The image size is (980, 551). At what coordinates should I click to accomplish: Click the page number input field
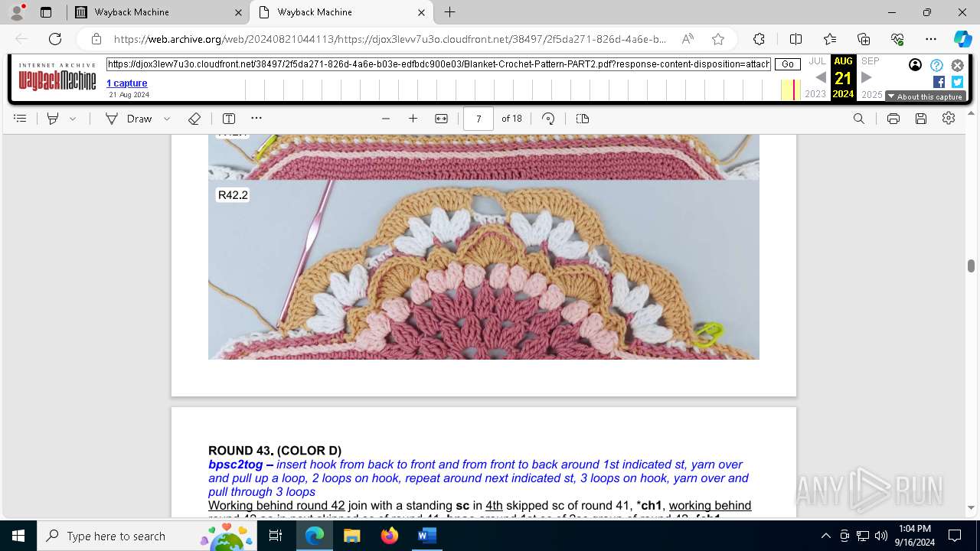pyautogui.click(x=479, y=119)
